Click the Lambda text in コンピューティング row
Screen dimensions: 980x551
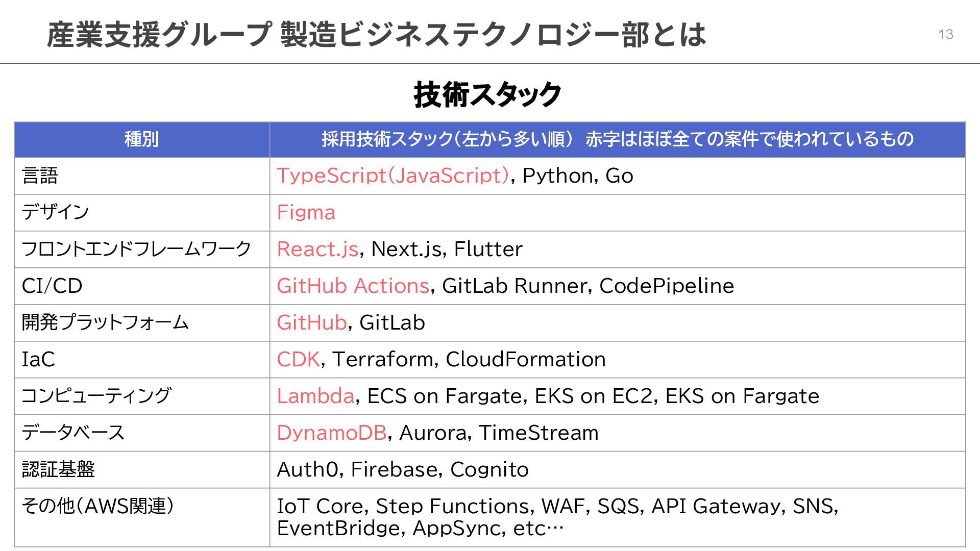(315, 396)
